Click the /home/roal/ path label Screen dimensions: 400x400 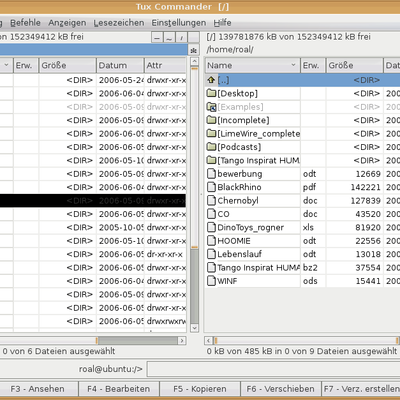230,50
